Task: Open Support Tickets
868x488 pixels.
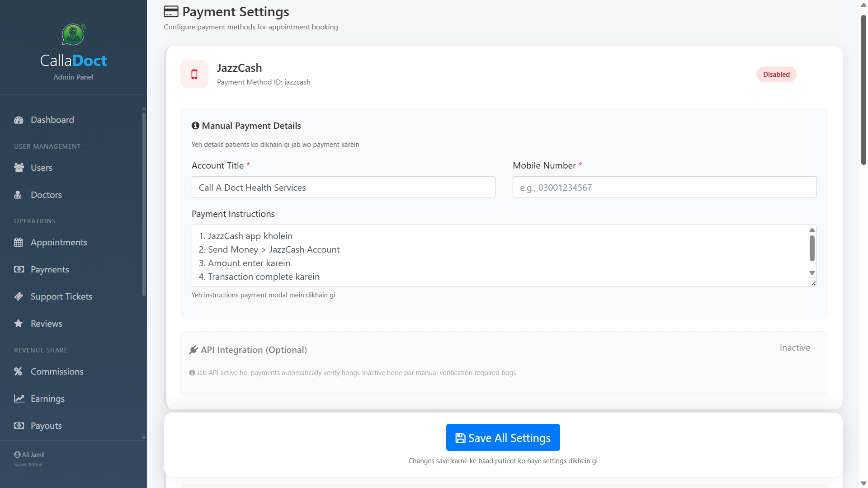Action: pyautogui.click(x=72, y=297)
